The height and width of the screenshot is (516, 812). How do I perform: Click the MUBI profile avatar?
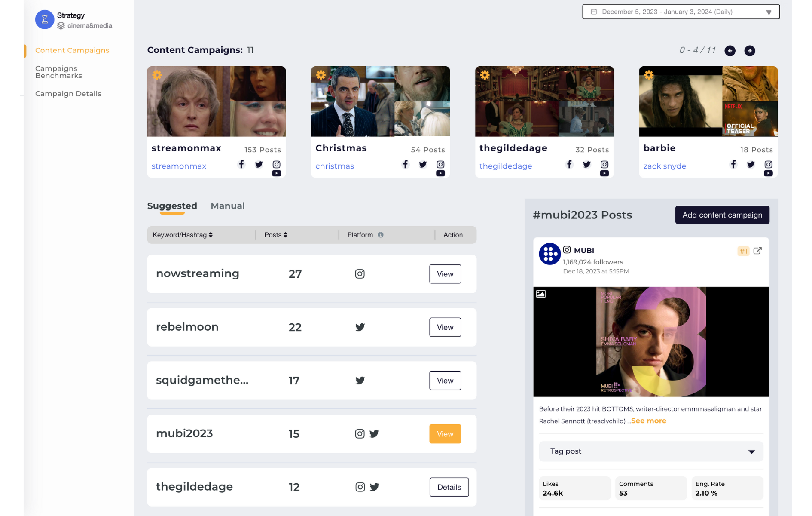pyautogui.click(x=550, y=254)
